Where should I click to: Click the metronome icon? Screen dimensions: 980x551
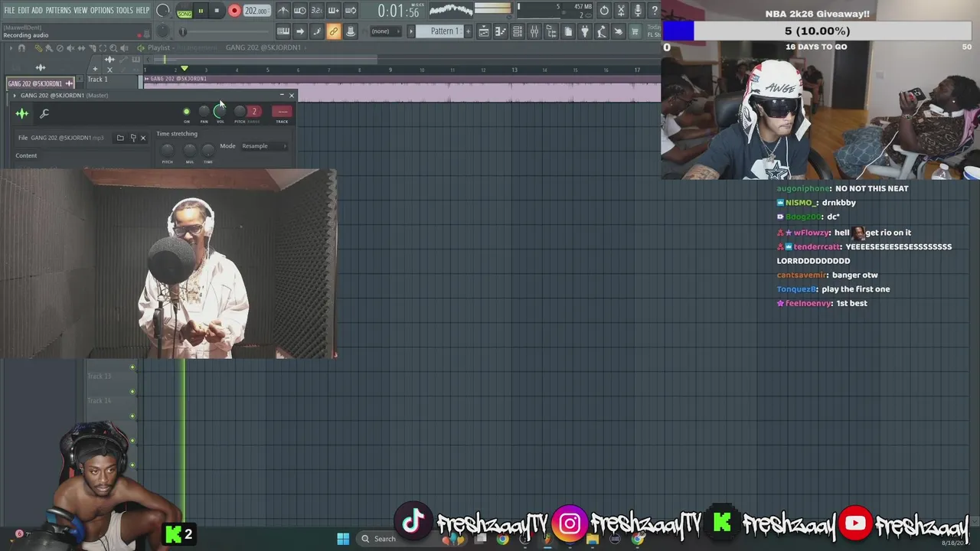tap(283, 11)
